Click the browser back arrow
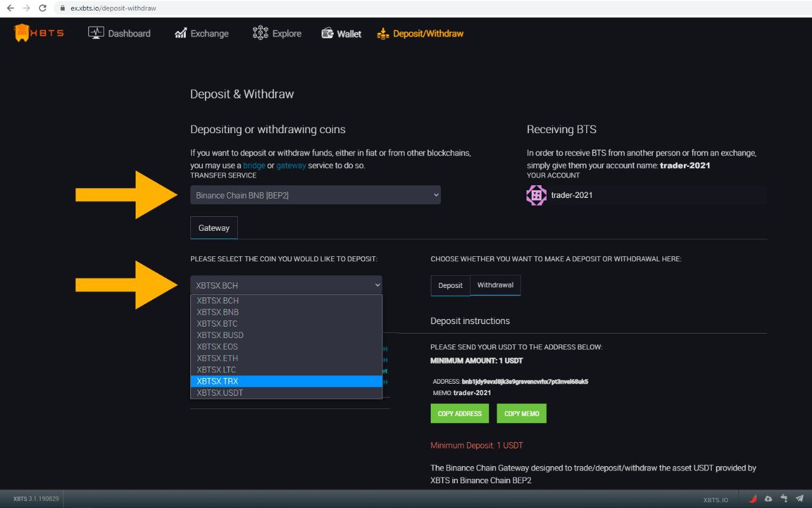Image resolution: width=812 pixels, height=508 pixels. coord(10,8)
